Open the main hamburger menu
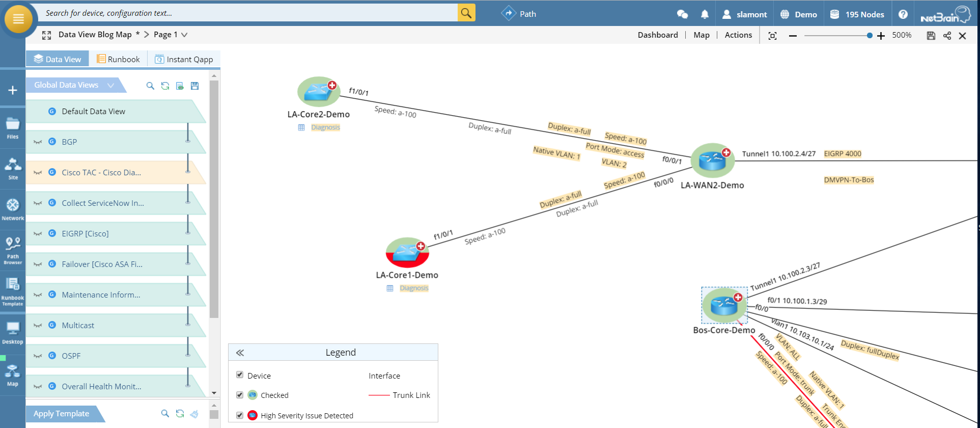 (18, 19)
